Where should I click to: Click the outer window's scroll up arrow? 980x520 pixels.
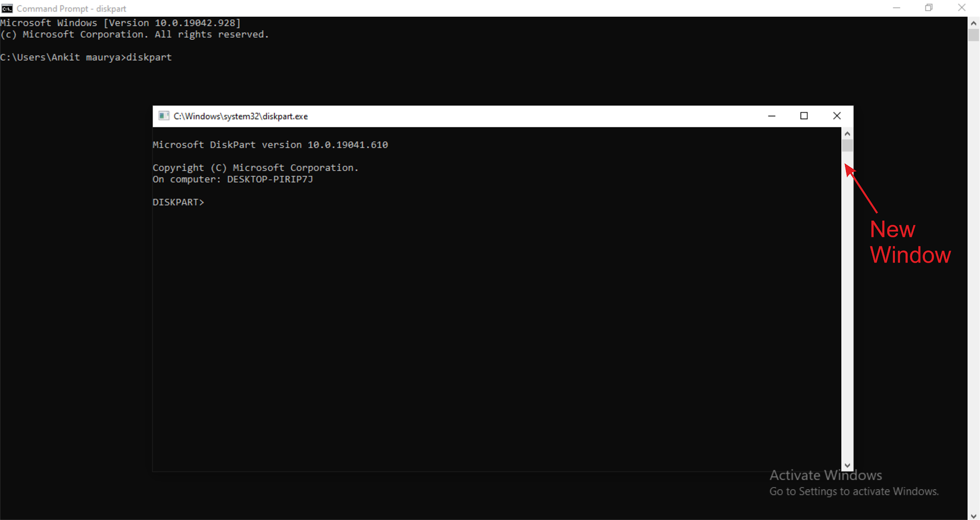click(x=974, y=22)
